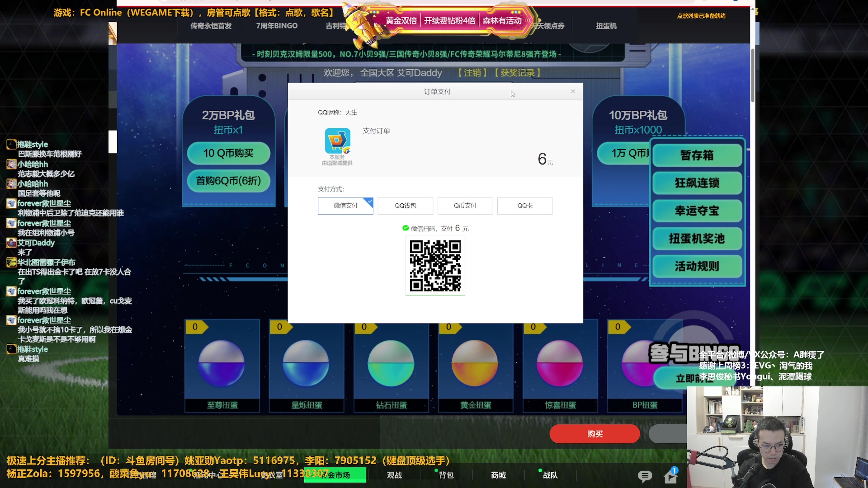Viewport: 868px width, 488px height.
Task: Open 扭蛋机 tab
Action: (606, 26)
